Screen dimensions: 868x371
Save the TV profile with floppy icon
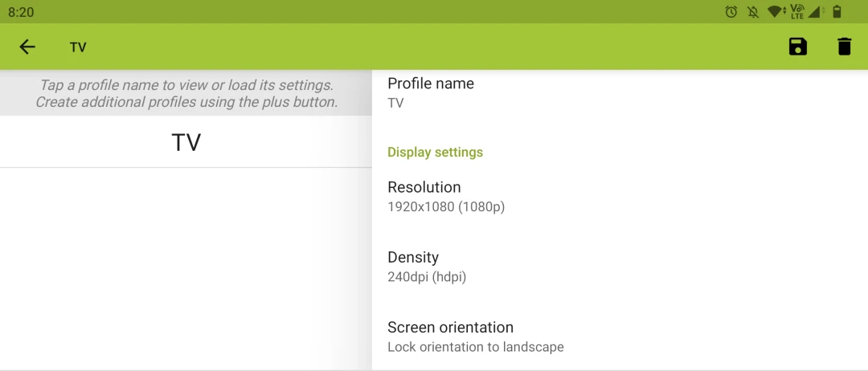(797, 47)
